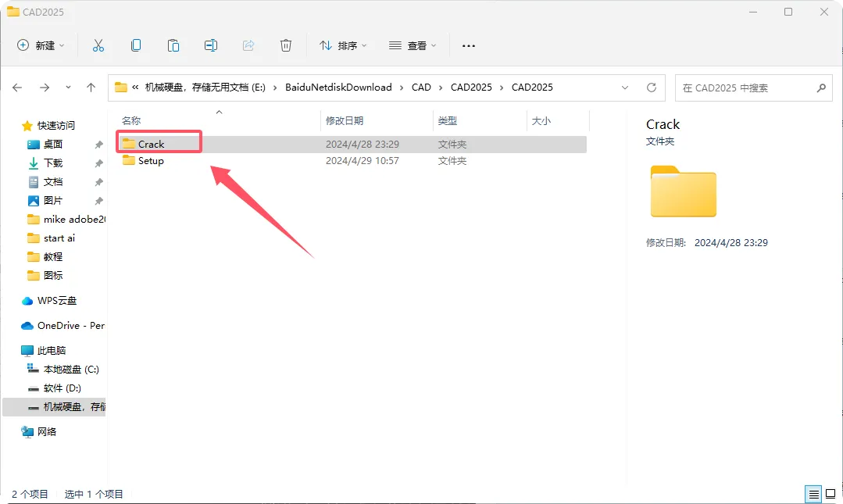This screenshot has width=843, height=504.
Task: Open 文档 in quick access
Action: point(52,182)
